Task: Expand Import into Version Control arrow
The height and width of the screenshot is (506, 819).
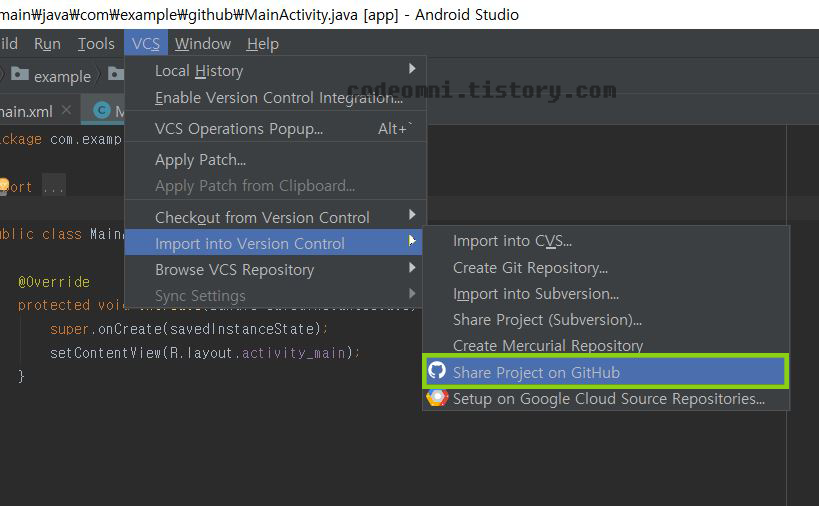Action: pyautogui.click(x=412, y=241)
